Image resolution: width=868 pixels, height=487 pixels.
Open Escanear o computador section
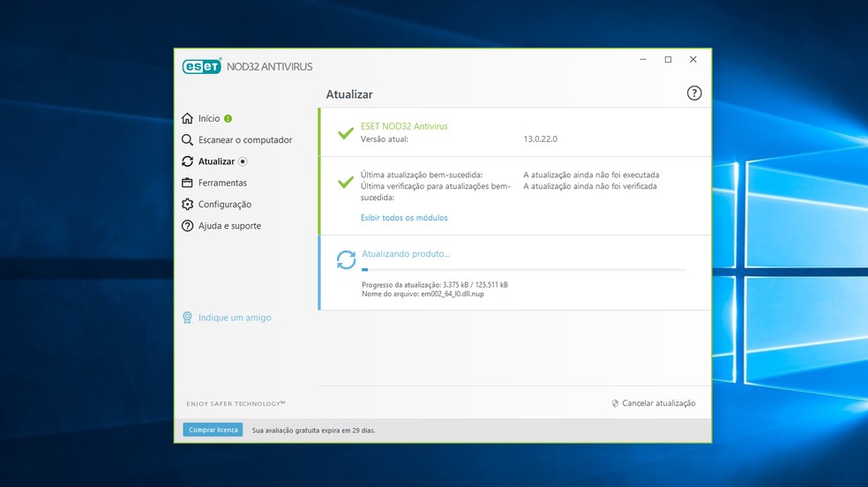coord(245,140)
